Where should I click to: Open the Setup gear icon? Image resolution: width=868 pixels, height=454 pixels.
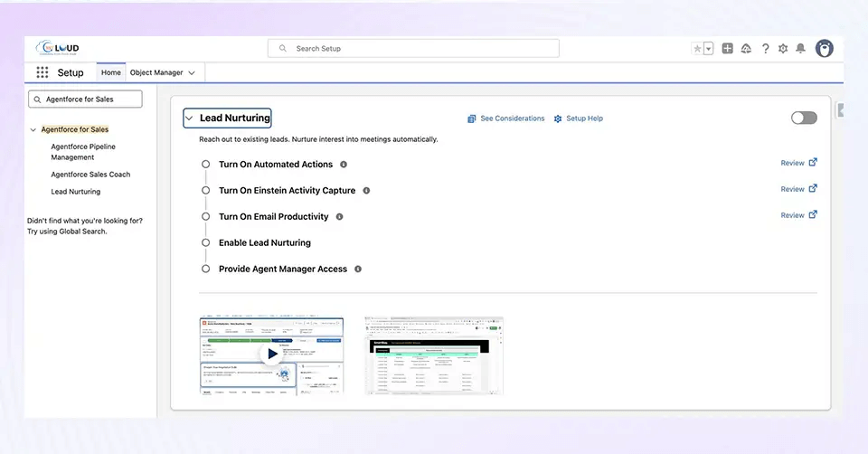[783, 49]
